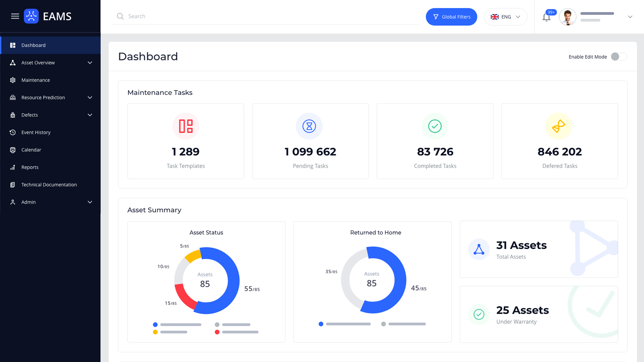
Task: Expand the Asset Overview chevron
Action: coord(90,63)
